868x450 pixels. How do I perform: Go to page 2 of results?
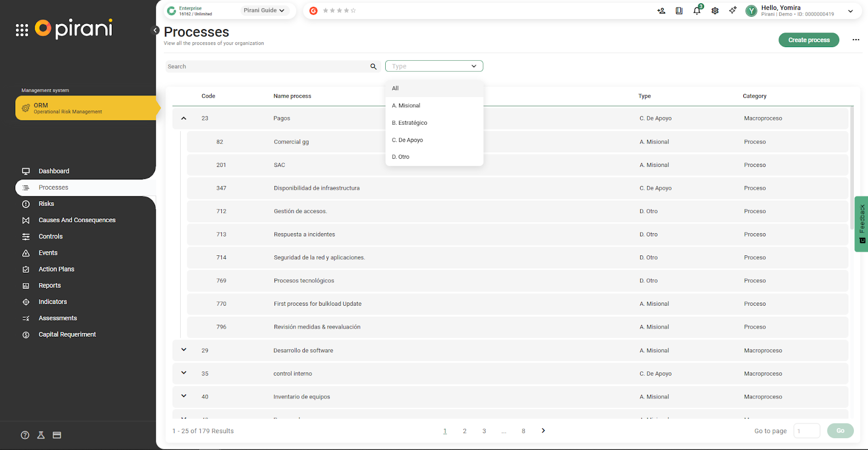(x=464, y=431)
